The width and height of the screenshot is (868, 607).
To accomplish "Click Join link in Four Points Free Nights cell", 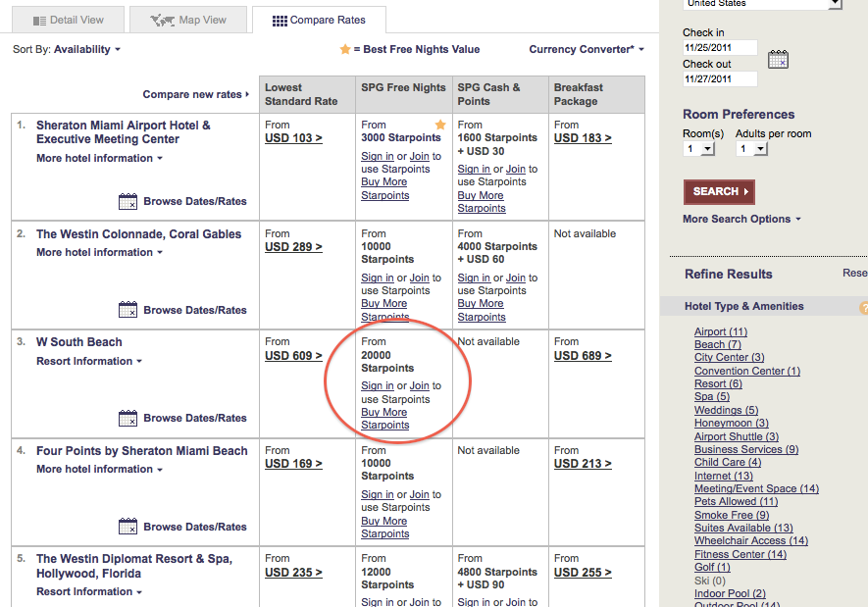I will click(419, 494).
